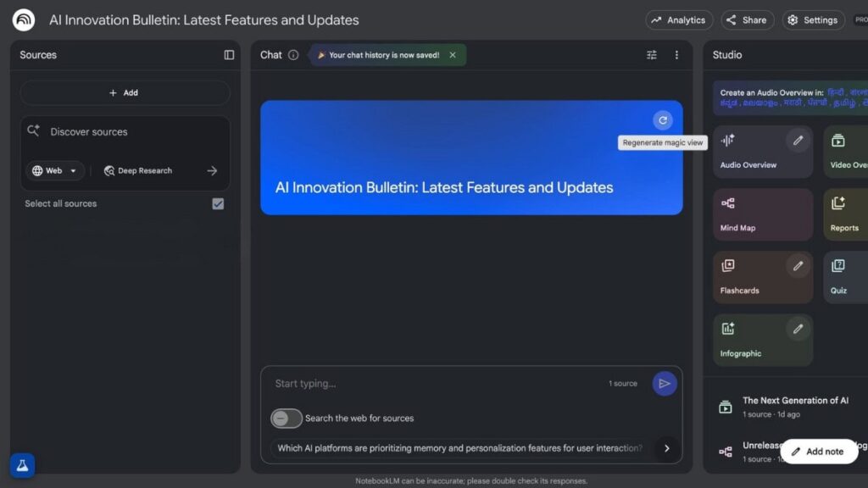Select Deep Research mode option

point(138,171)
